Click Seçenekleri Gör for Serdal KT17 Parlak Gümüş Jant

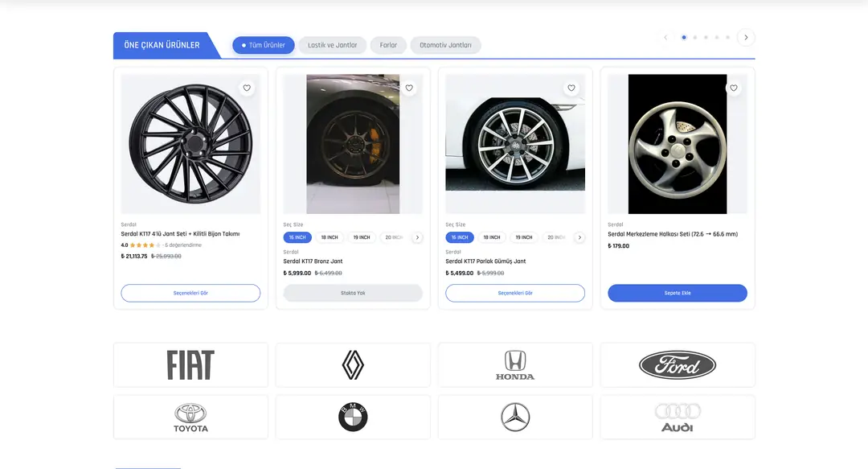coord(515,294)
